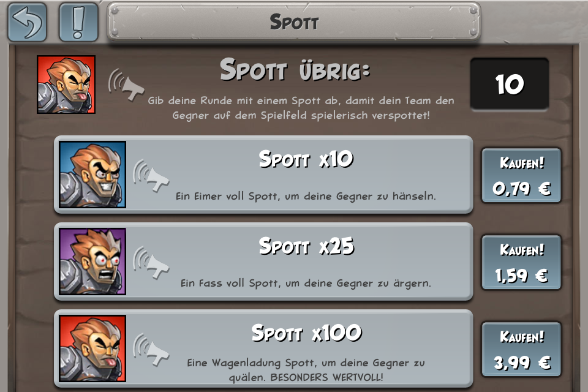The width and height of the screenshot is (588, 392).
Task: Click the megaphone icon beside Spott übrig
Action: pos(126,85)
